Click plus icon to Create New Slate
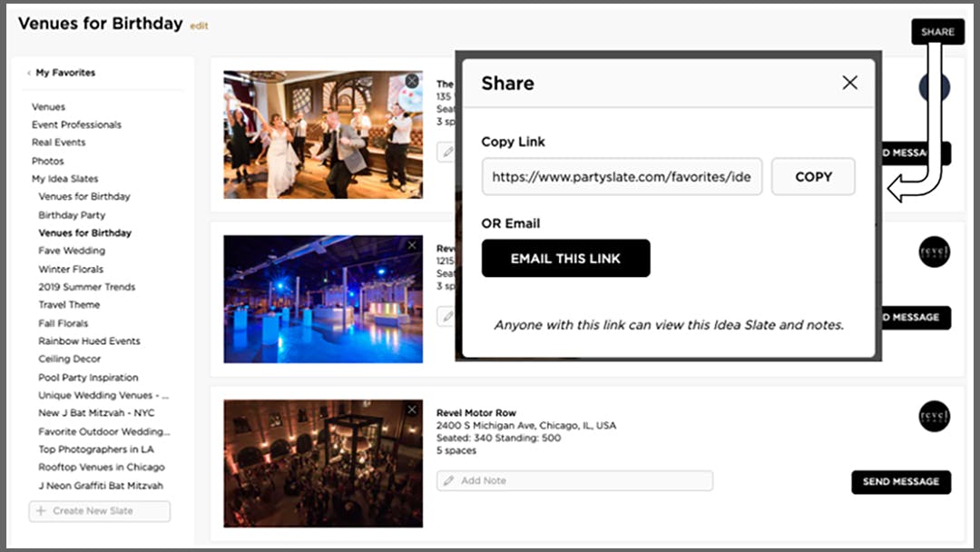Image resolution: width=980 pixels, height=552 pixels. 41,511
